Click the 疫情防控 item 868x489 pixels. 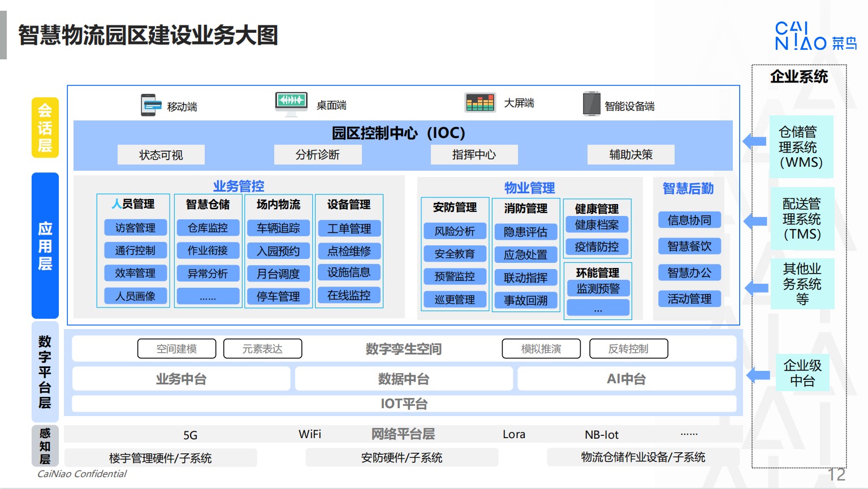pyautogui.click(x=597, y=246)
